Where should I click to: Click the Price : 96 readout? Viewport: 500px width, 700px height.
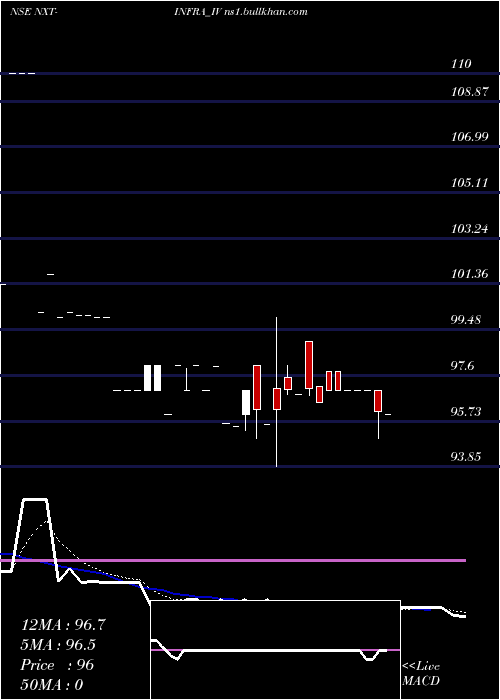[57, 665]
